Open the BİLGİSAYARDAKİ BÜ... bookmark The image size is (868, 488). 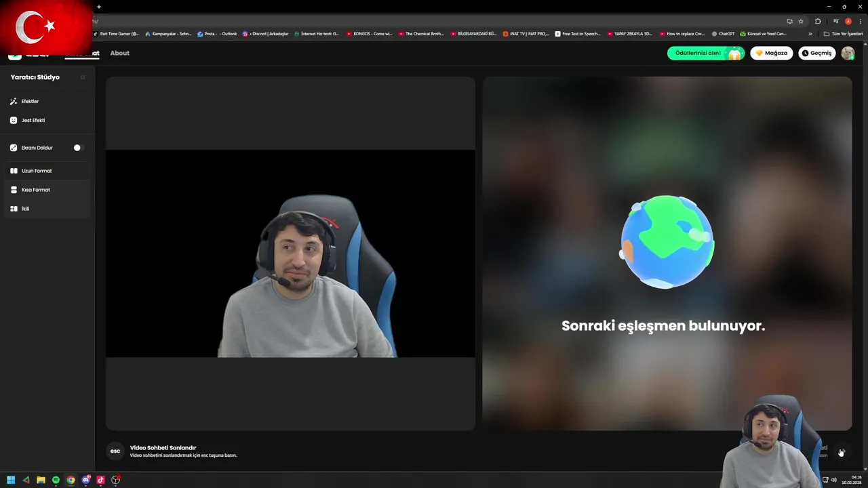point(473,34)
